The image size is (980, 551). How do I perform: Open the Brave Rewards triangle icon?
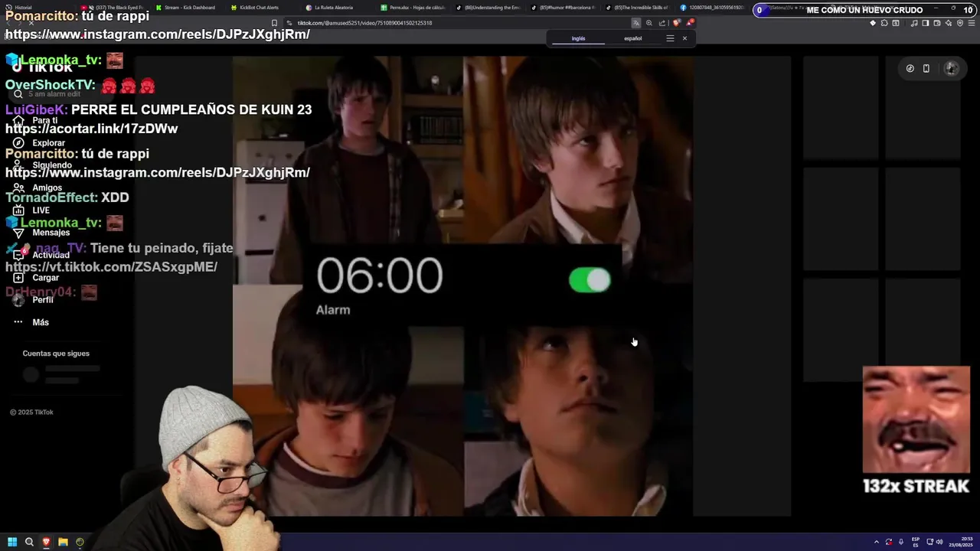click(689, 23)
